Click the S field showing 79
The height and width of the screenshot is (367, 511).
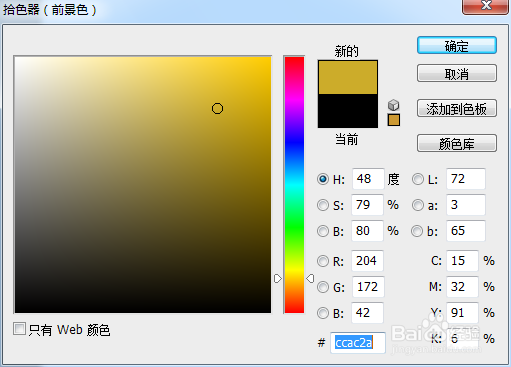[x=367, y=205]
